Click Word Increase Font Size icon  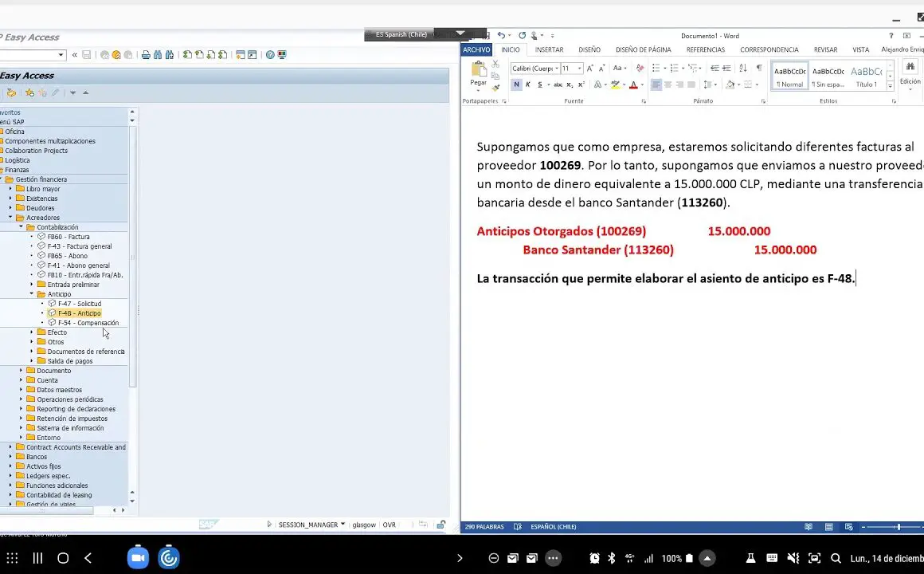pos(590,69)
